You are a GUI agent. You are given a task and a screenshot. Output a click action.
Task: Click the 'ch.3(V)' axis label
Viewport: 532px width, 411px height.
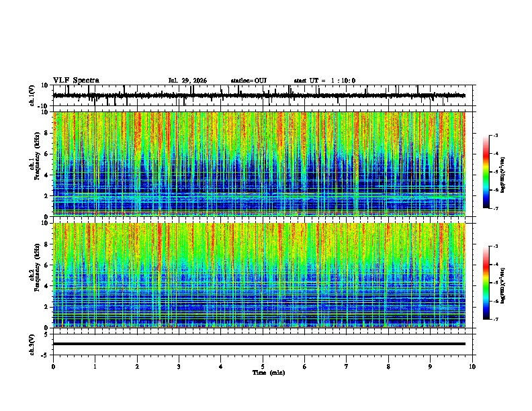32,345
